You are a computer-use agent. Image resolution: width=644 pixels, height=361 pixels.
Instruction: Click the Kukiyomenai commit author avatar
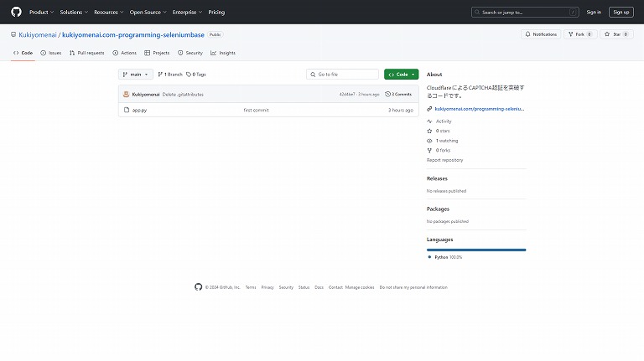point(126,95)
